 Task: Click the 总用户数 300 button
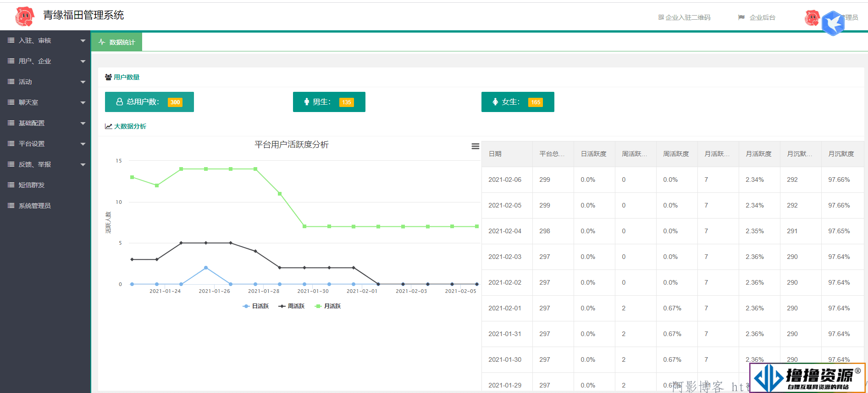[149, 102]
